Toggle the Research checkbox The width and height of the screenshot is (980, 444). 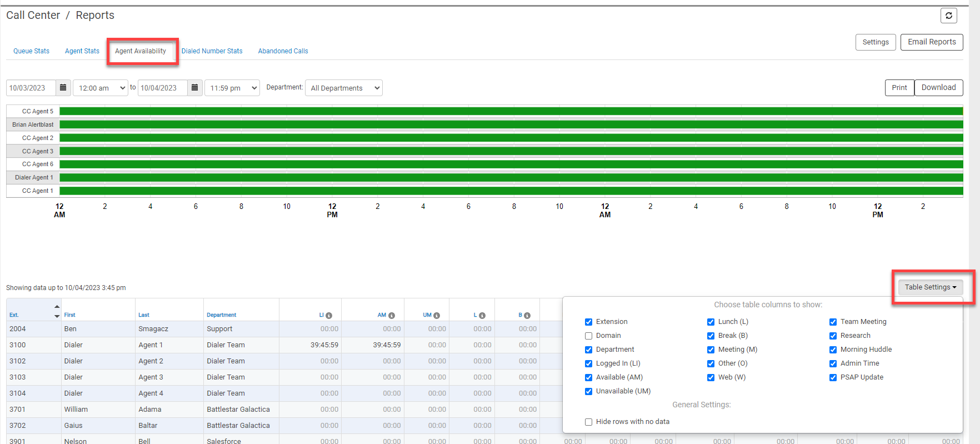(833, 336)
